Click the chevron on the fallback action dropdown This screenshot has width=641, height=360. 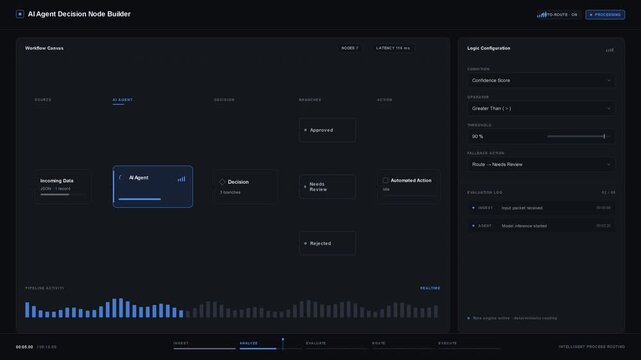pos(609,164)
